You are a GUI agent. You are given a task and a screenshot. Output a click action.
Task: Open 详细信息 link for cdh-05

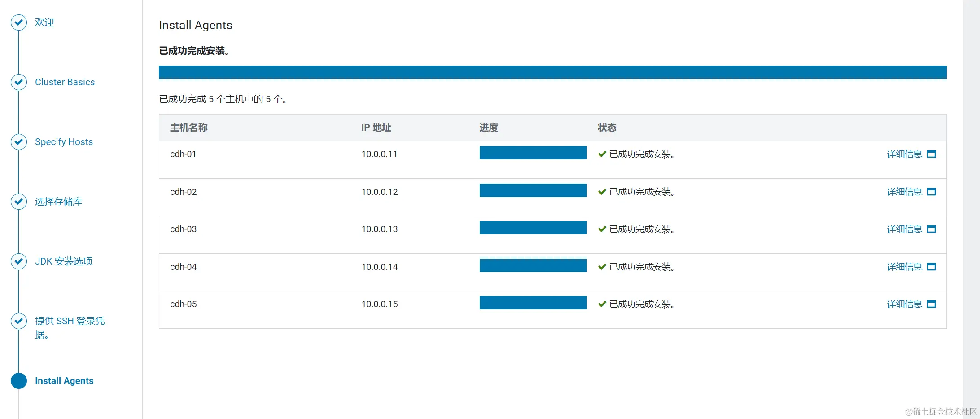click(904, 304)
